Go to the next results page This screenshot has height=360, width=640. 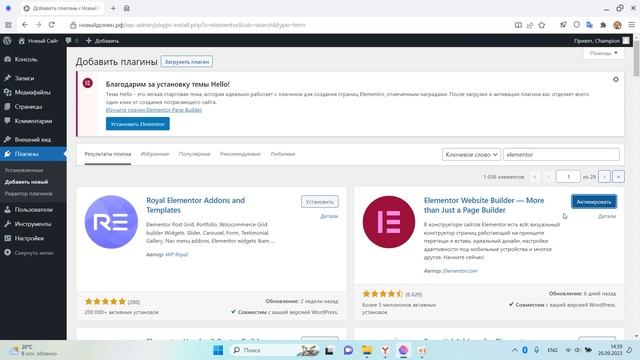604,177
